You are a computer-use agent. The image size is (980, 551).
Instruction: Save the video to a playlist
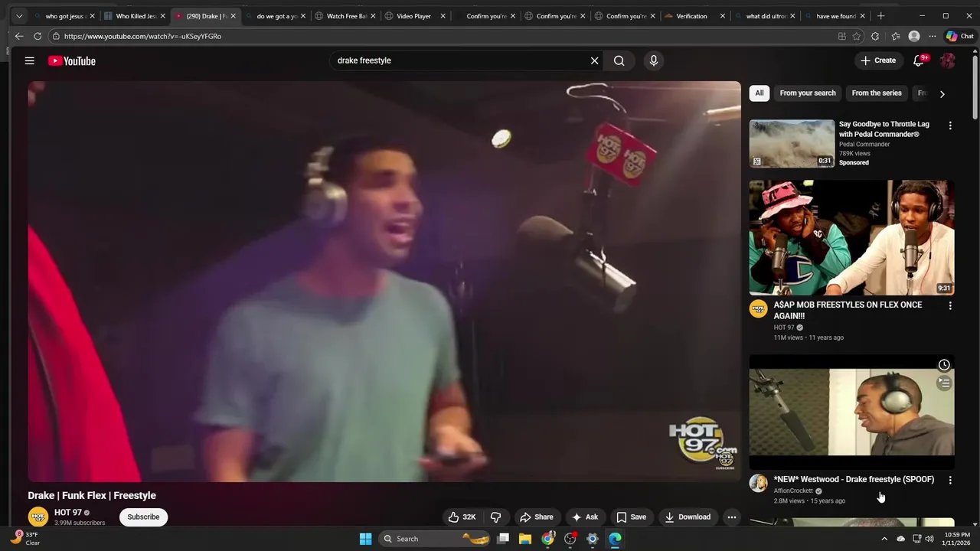632,517
